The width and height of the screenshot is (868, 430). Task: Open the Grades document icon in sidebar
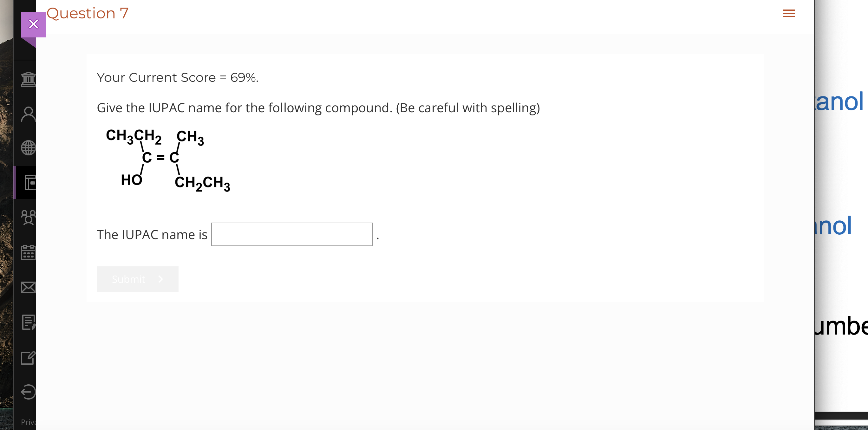tap(28, 322)
